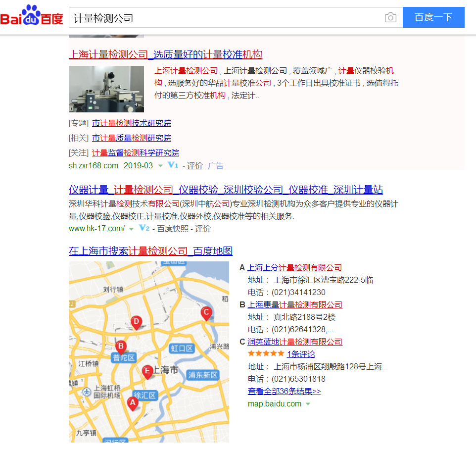Open camera image search icon
This screenshot has width=476, height=450.
(390, 18)
